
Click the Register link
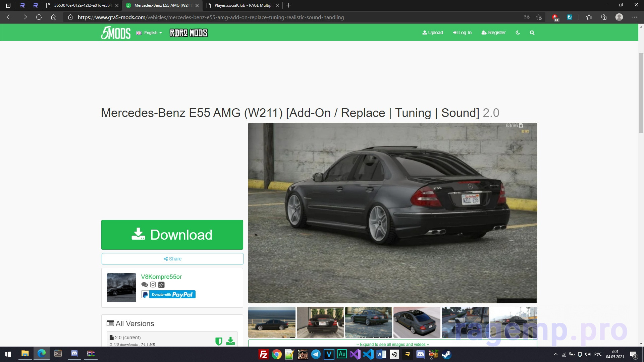(493, 33)
